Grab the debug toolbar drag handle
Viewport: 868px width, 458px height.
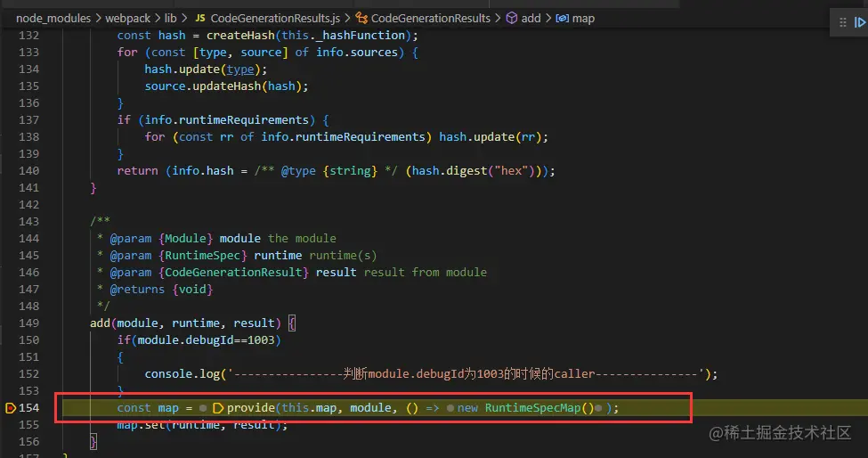click(843, 22)
